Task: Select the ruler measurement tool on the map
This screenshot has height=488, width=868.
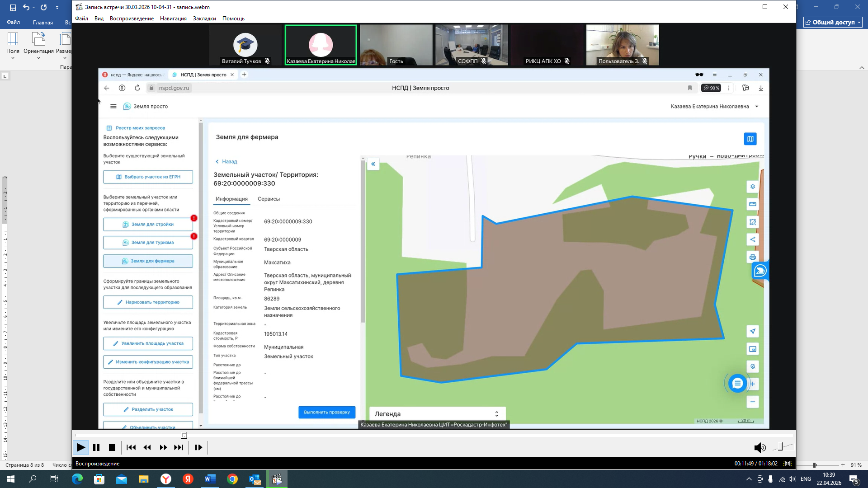Action: (x=752, y=204)
